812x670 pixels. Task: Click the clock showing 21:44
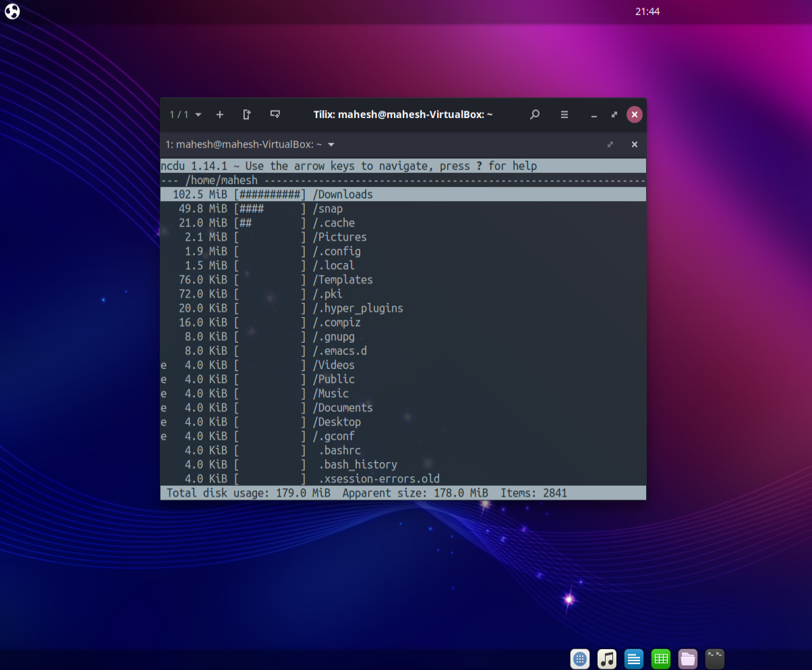coord(647,11)
